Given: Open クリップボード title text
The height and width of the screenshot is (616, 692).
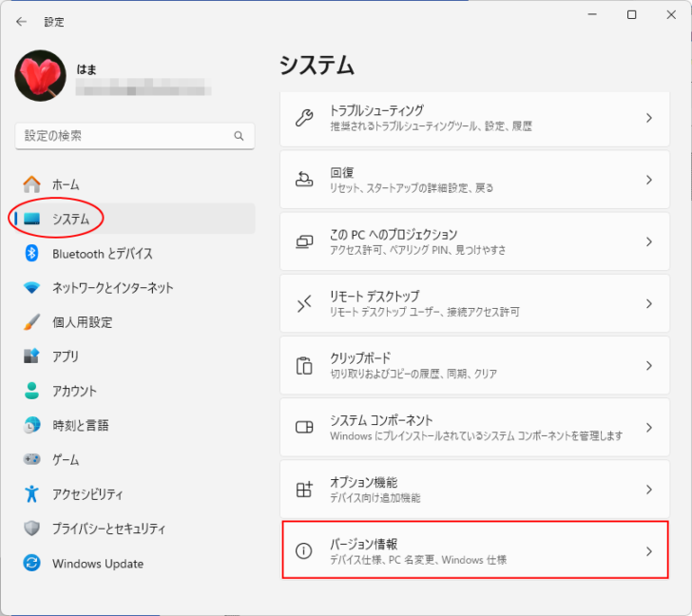Looking at the screenshot, I should 360,357.
